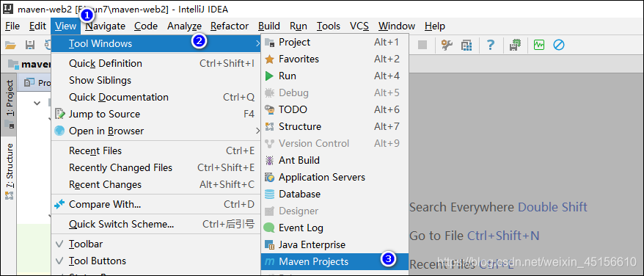Toggle the Tool Buttons checkmark option

(60, 261)
